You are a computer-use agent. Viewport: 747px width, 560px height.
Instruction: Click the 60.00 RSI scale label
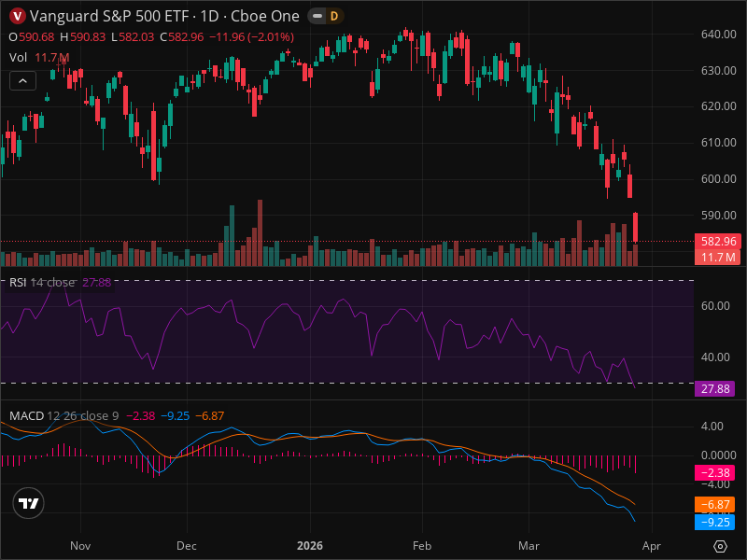715,306
